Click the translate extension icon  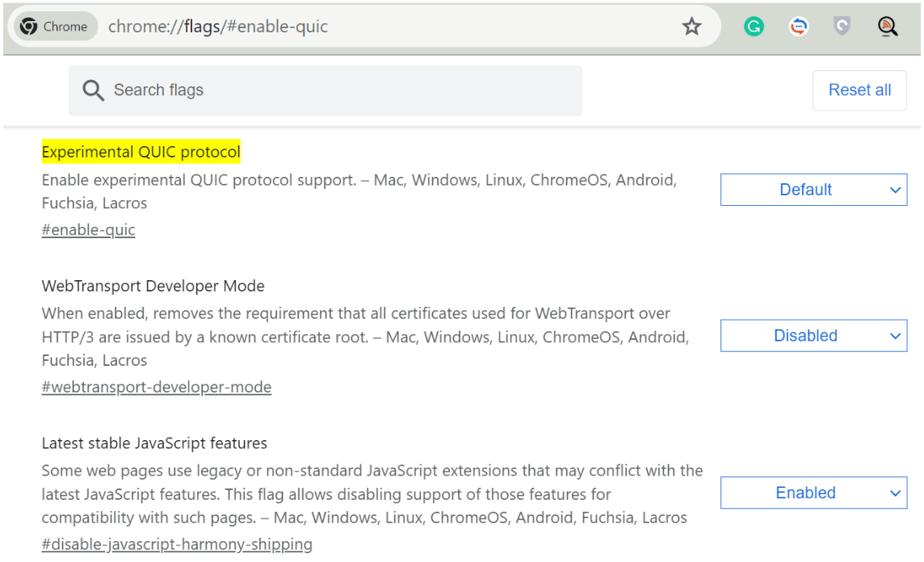(798, 26)
